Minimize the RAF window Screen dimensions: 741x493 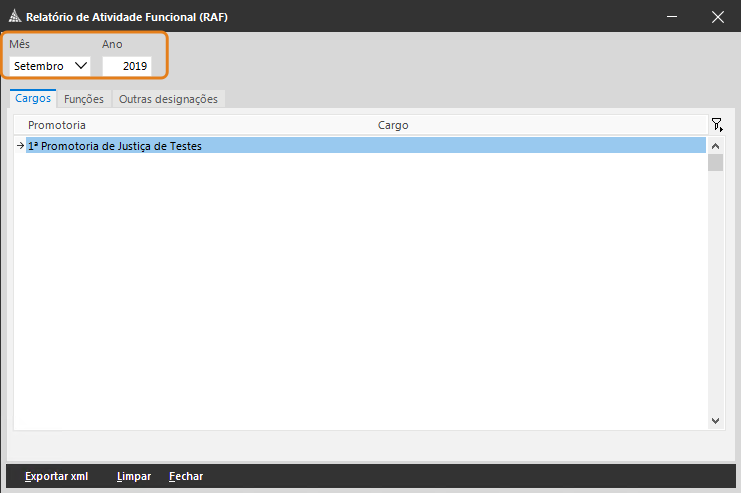[672, 17]
